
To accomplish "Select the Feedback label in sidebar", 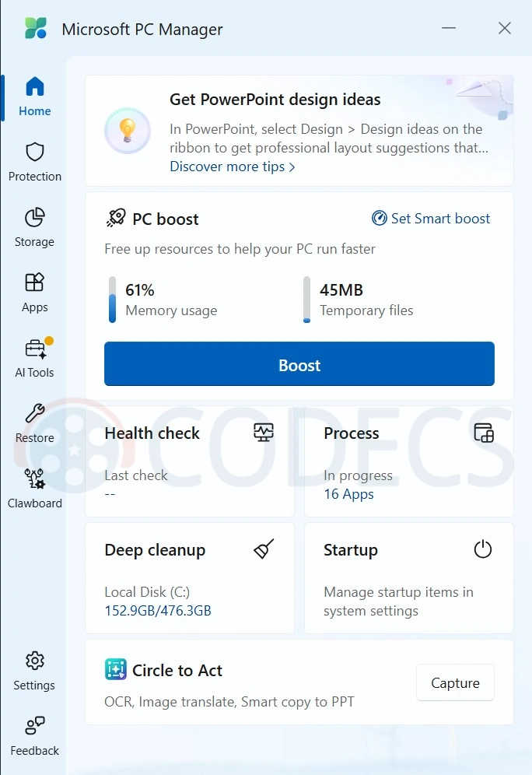I will [x=34, y=750].
